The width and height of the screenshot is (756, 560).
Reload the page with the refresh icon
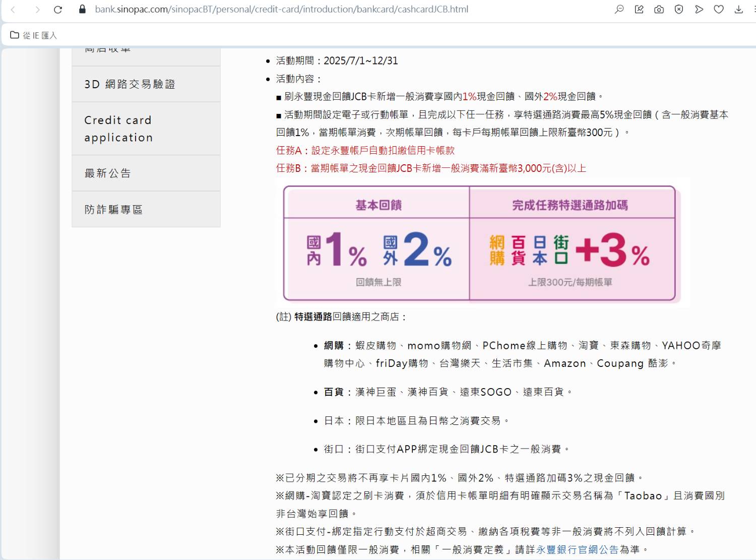tap(58, 10)
